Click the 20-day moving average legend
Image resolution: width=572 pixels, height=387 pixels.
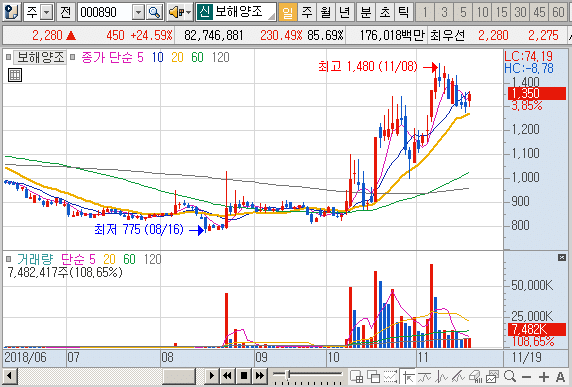(177, 57)
